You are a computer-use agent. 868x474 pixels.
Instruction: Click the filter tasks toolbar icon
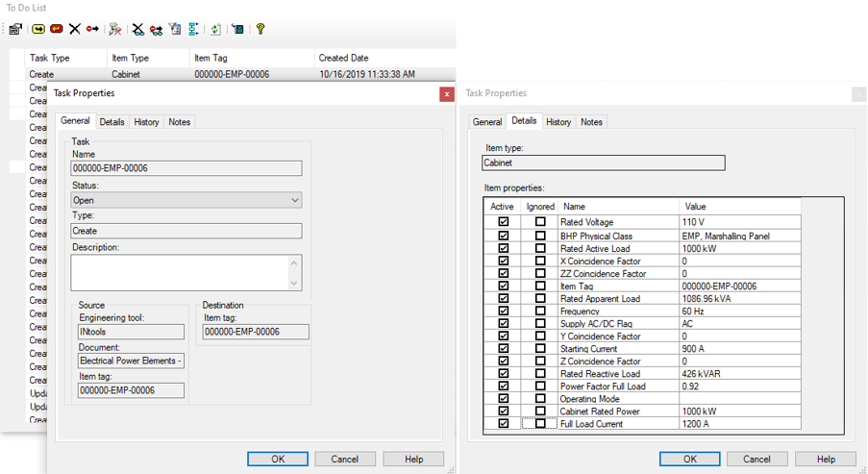click(175, 29)
